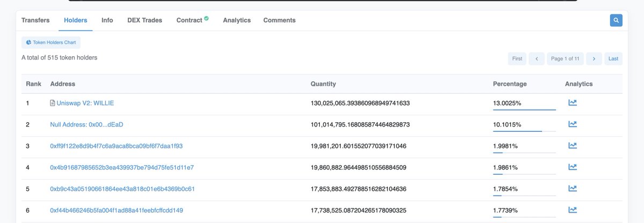This screenshot has width=644, height=223.
Task: Click 'A total of 515 token holders' text
Action: (60, 57)
